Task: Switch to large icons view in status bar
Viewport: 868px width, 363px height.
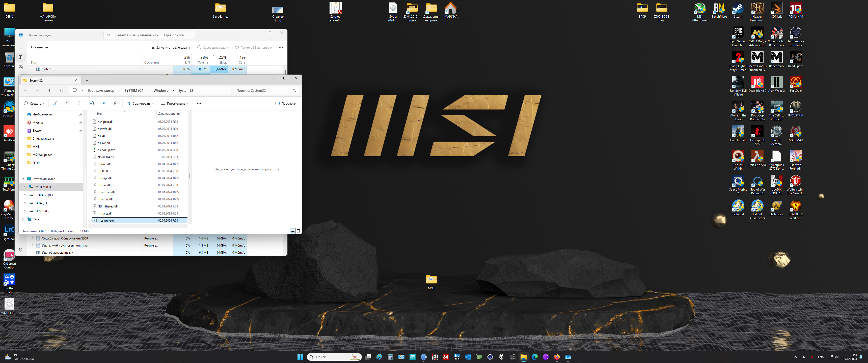Action: point(298,231)
